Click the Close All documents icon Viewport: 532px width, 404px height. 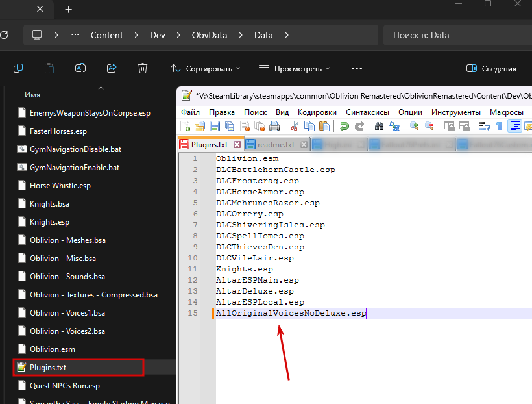(x=260, y=126)
